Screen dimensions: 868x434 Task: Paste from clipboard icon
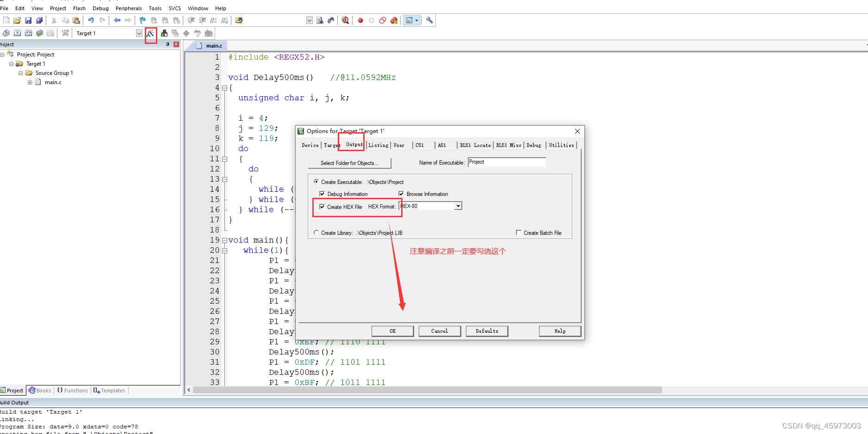pos(76,20)
